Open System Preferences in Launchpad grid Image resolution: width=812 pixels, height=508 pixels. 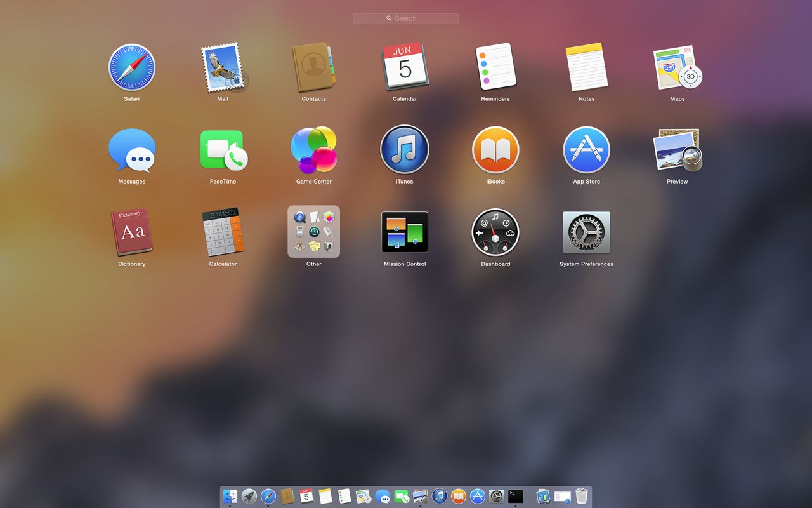click(x=587, y=232)
